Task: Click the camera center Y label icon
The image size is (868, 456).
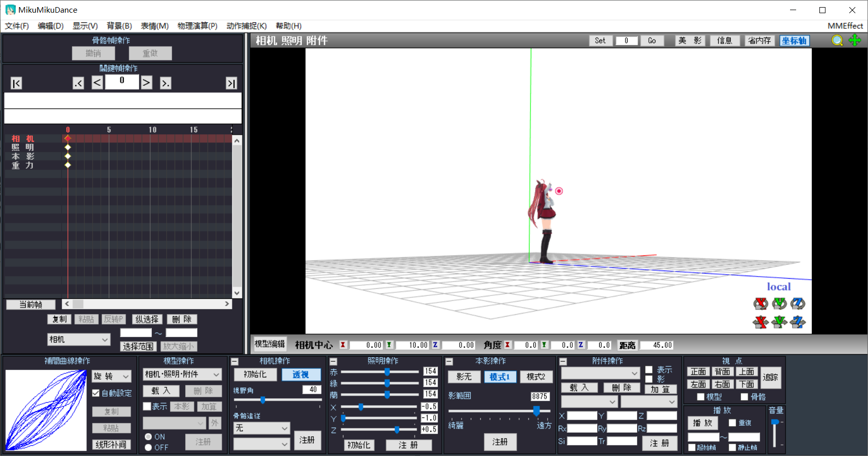Action: point(389,345)
